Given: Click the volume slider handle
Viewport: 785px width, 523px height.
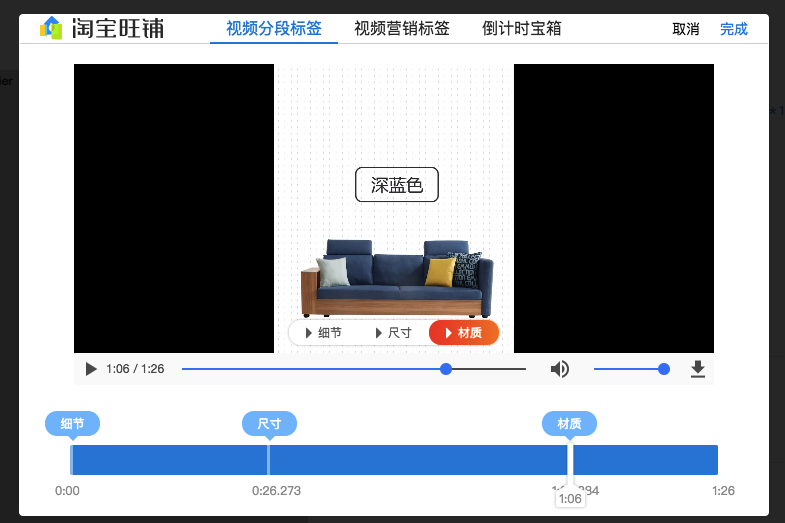Looking at the screenshot, I should pyautogui.click(x=664, y=369).
